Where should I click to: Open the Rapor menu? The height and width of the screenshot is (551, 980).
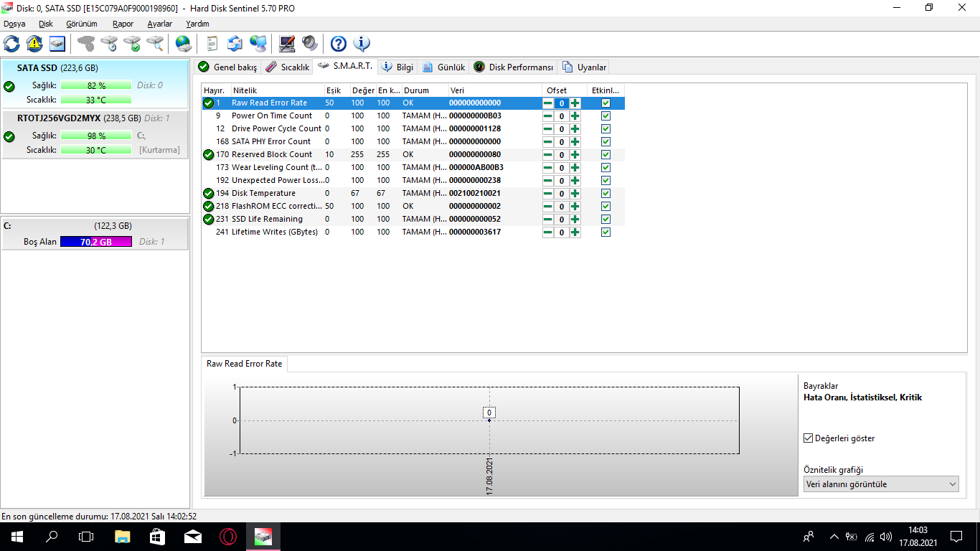click(123, 24)
